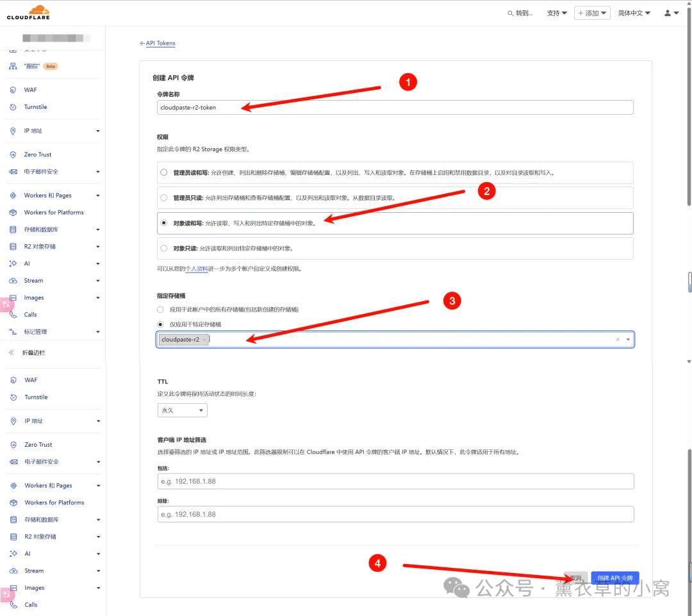This screenshot has width=692, height=616.
Task: Click the Workers for Platforms icon
Action: pyautogui.click(x=13, y=212)
